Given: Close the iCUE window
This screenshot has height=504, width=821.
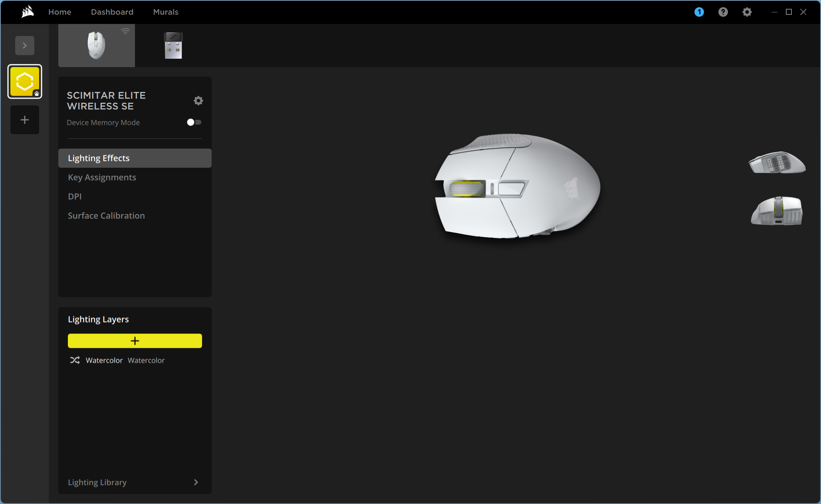Looking at the screenshot, I should tap(803, 12).
